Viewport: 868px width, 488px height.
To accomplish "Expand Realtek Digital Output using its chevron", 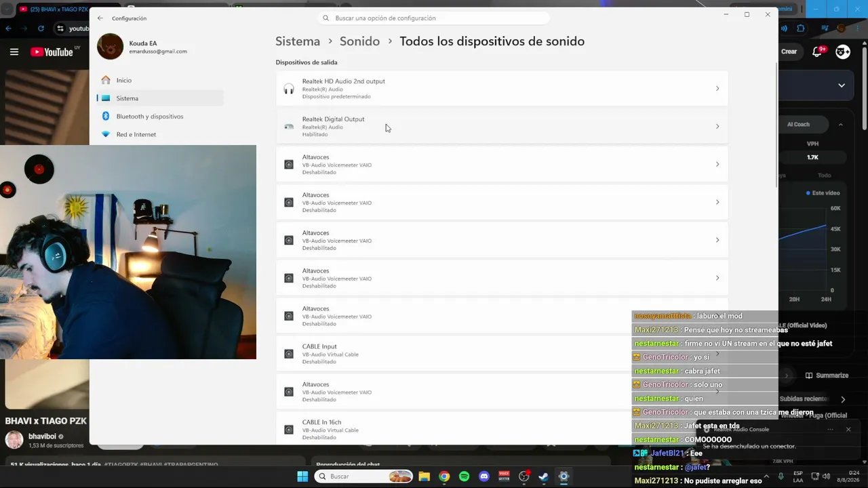I will 717,127.
